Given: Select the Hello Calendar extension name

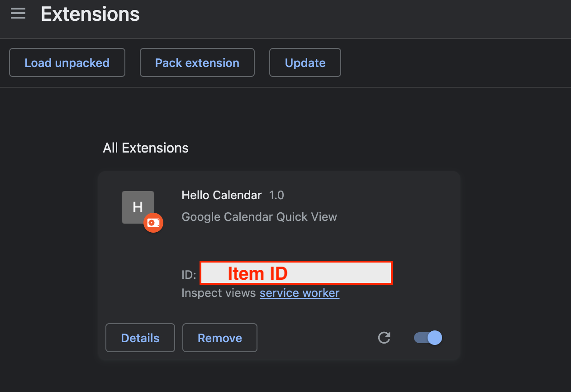Looking at the screenshot, I should (221, 195).
